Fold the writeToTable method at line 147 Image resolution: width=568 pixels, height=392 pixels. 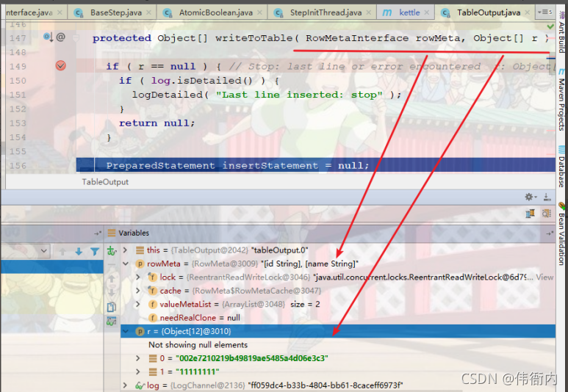[x=76, y=37]
